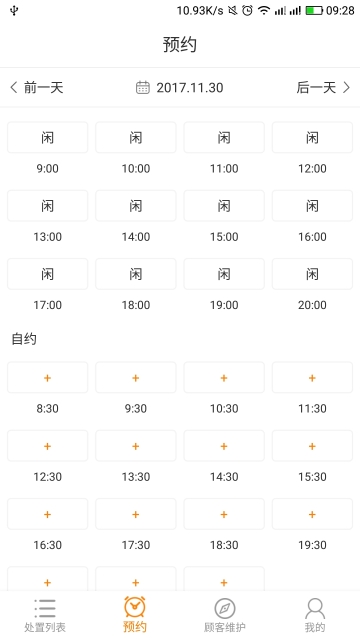The image size is (360, 640).
Task: Tap the battery indicator in status bar
Action: [314, 10]
